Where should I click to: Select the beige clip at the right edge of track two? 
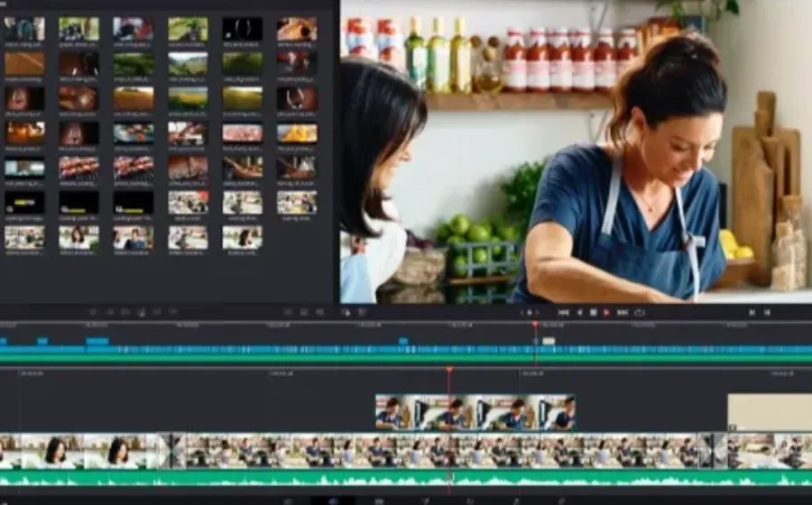pyautogui.click(x=770, y=412)
